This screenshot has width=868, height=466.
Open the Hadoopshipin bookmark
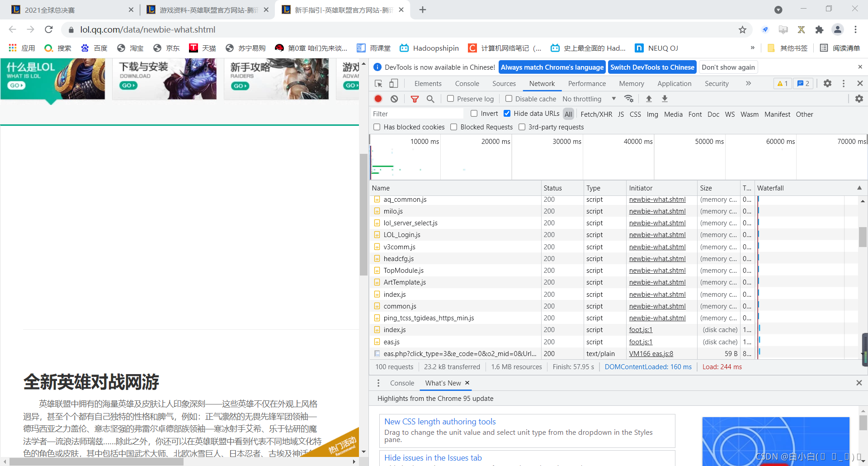429,48
